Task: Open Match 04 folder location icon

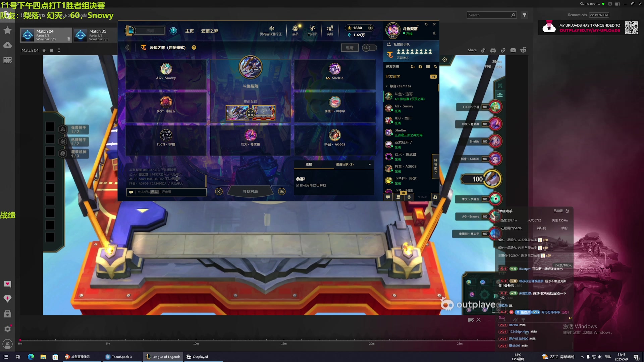Action: point(52,50)
